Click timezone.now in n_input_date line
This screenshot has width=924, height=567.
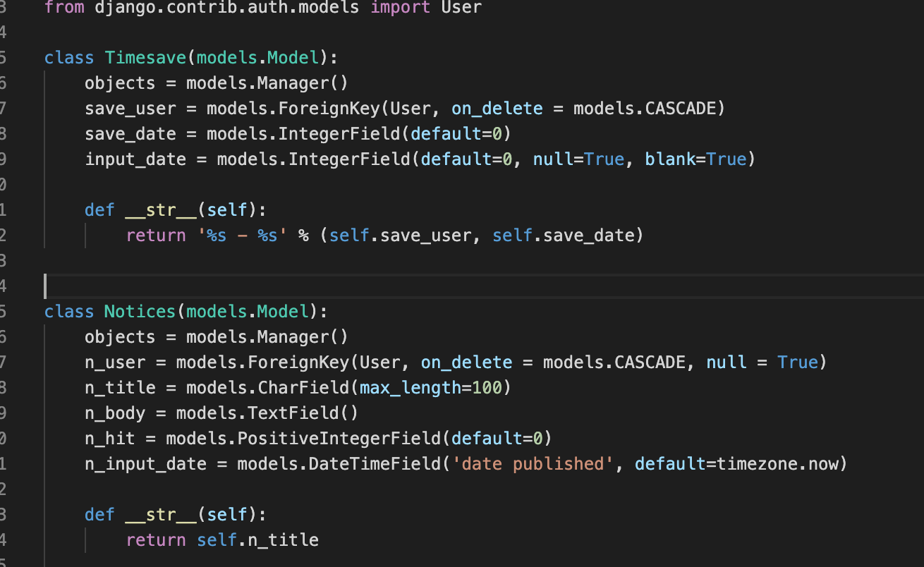(x=776, y=463)
